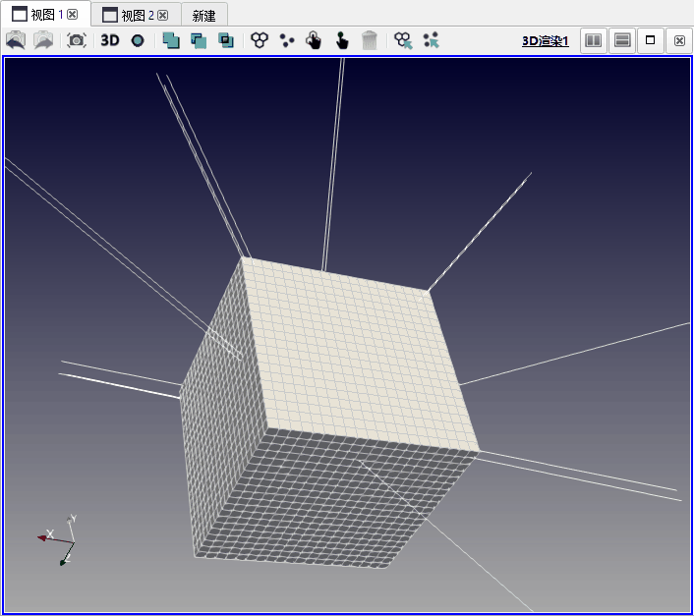Open the 新建 tab

pos(204,16)
